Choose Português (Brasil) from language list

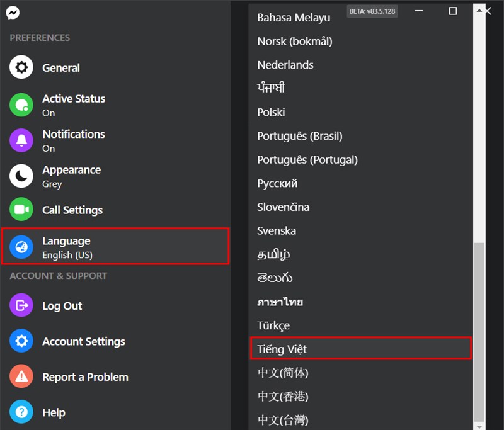pos(299,136)
